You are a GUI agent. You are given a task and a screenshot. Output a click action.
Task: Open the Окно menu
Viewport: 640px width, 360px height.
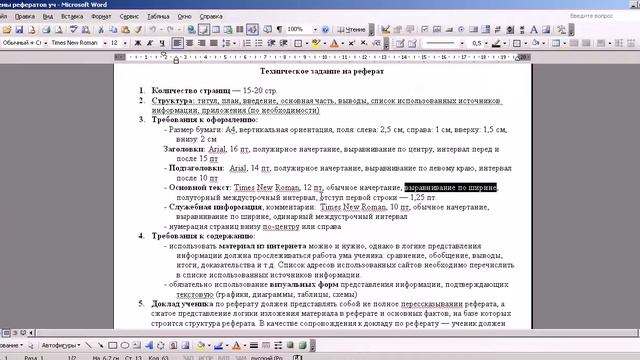(184, 16)
